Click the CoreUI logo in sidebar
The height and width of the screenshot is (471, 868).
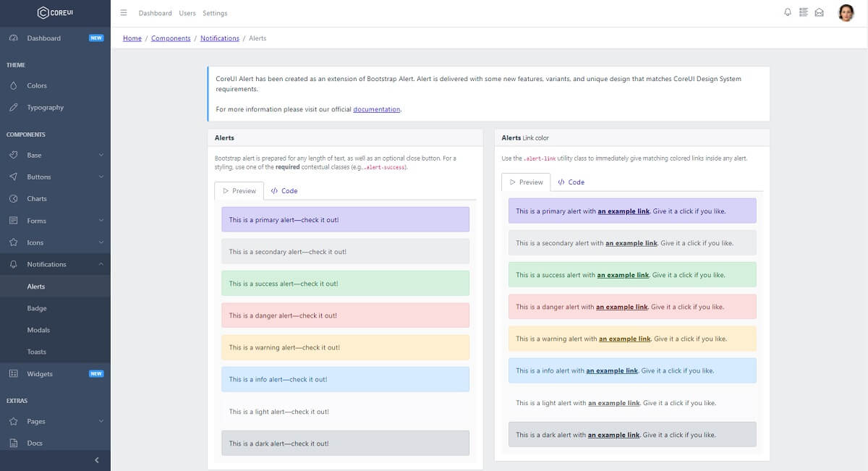pos(55,12)
